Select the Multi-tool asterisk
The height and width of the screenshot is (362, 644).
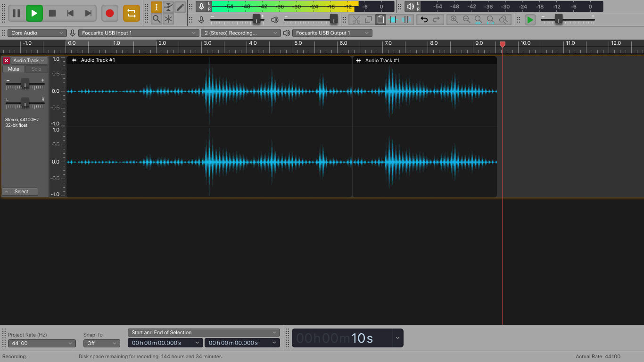168,19
